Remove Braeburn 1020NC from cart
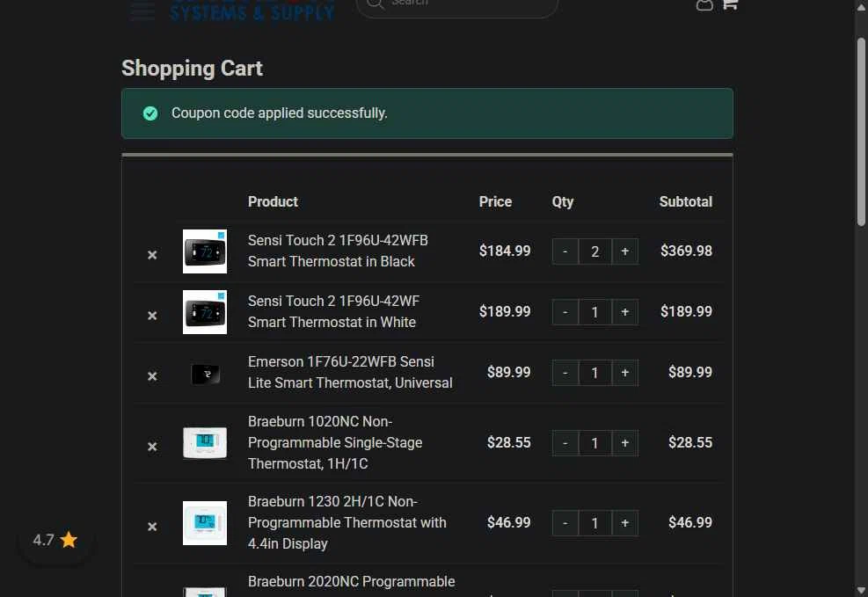 [152, 447]
